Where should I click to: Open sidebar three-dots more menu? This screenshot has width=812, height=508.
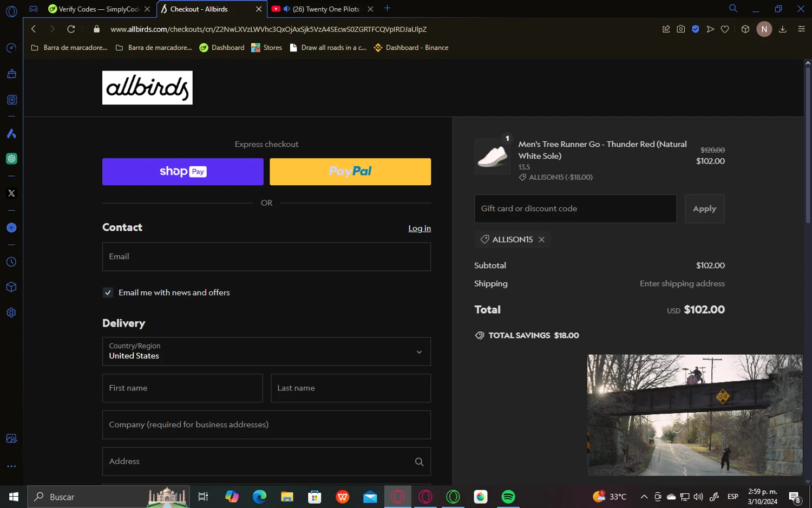coord(11,466)
